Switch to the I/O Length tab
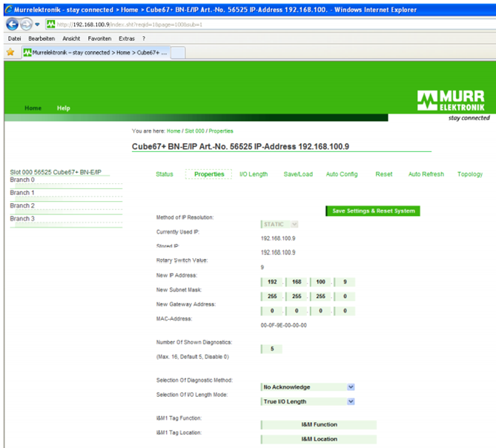 click(x=254, y=174)
